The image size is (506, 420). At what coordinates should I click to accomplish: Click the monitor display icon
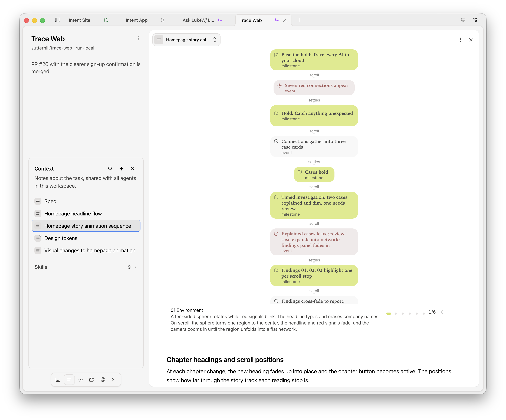[x=463, y=20]
